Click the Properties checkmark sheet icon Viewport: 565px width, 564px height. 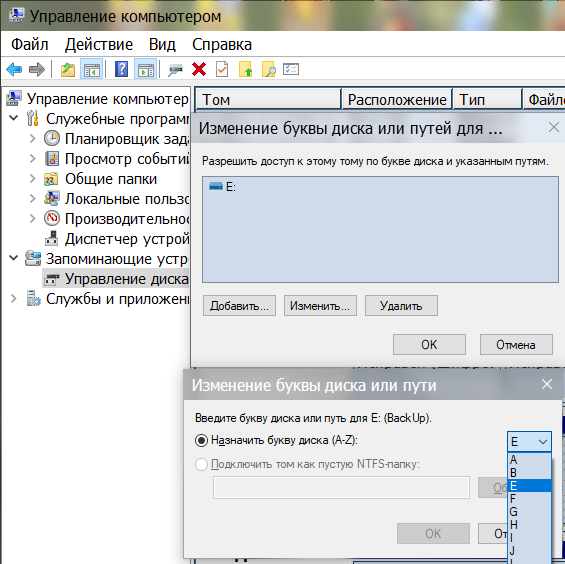(x=222, y=69)
